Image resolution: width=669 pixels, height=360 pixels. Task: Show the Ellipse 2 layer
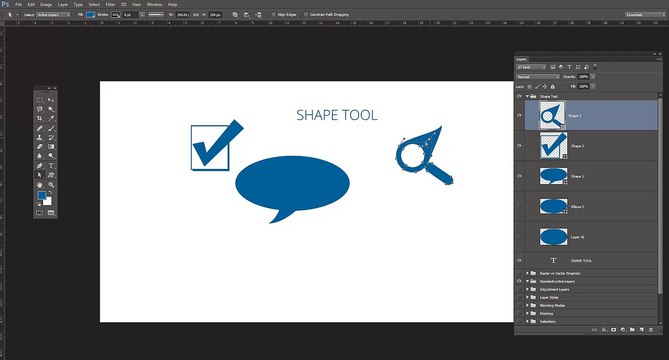click(519, 206)
